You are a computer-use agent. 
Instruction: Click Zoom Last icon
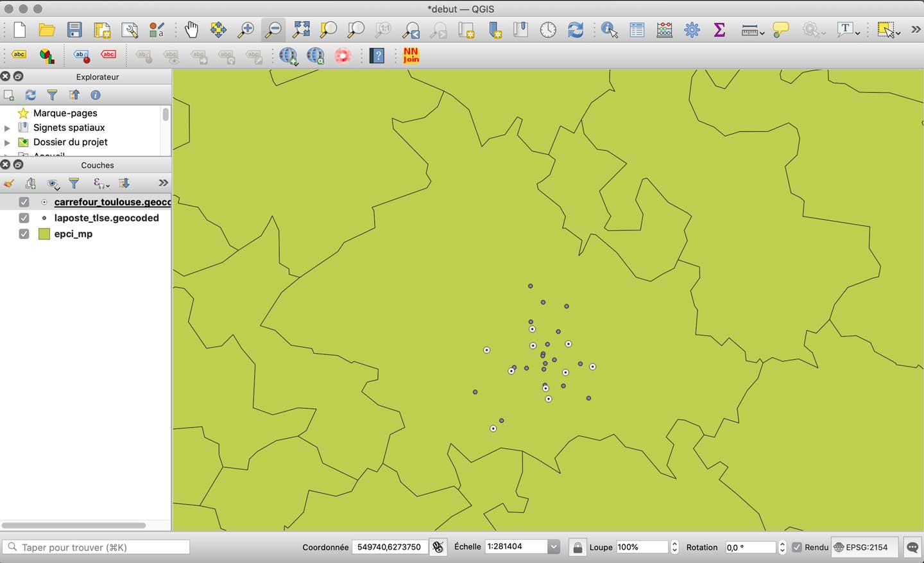[411, 30]
